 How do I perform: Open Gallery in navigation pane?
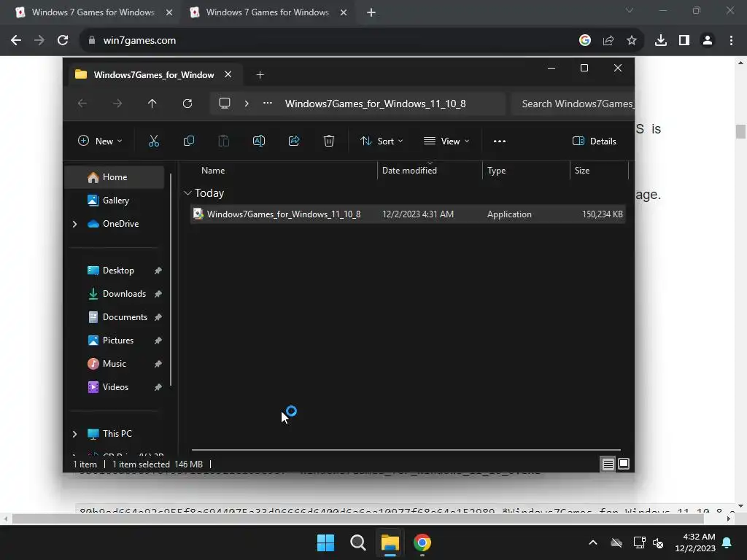click(115, 201)
